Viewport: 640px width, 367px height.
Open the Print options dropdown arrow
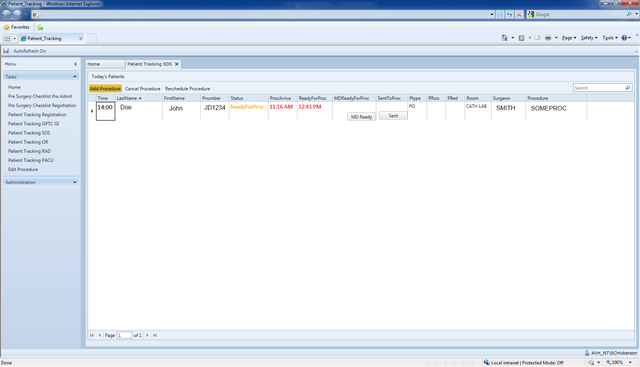(556, 38)
